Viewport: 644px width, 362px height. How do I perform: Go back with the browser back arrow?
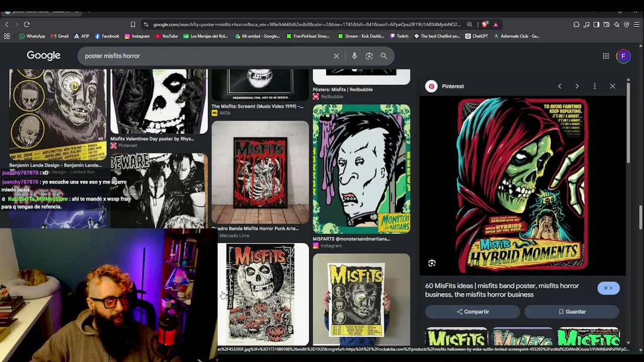7,24
